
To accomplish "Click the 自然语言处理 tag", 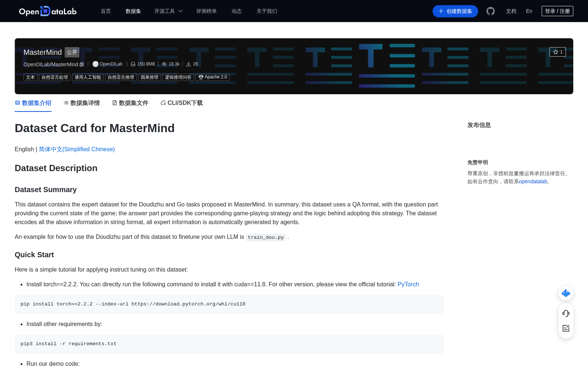I will click(55, 77).
